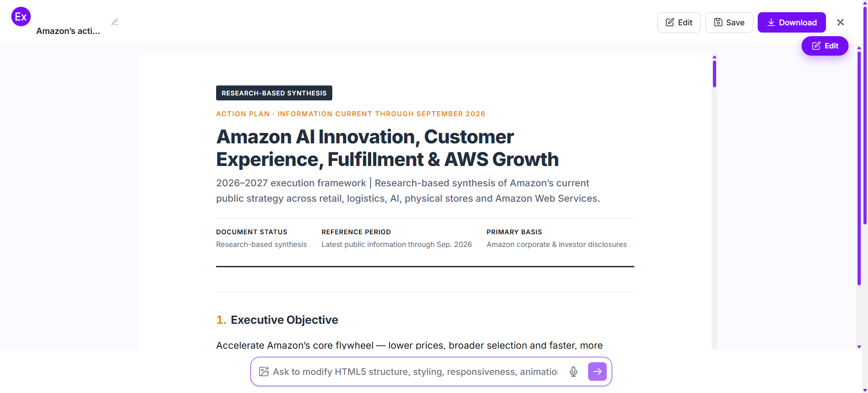Viewport: 868px width, 393px height.
Task: Click the image attach icon in prompt box
Action: pyautogui.click(x=264, y=372)
